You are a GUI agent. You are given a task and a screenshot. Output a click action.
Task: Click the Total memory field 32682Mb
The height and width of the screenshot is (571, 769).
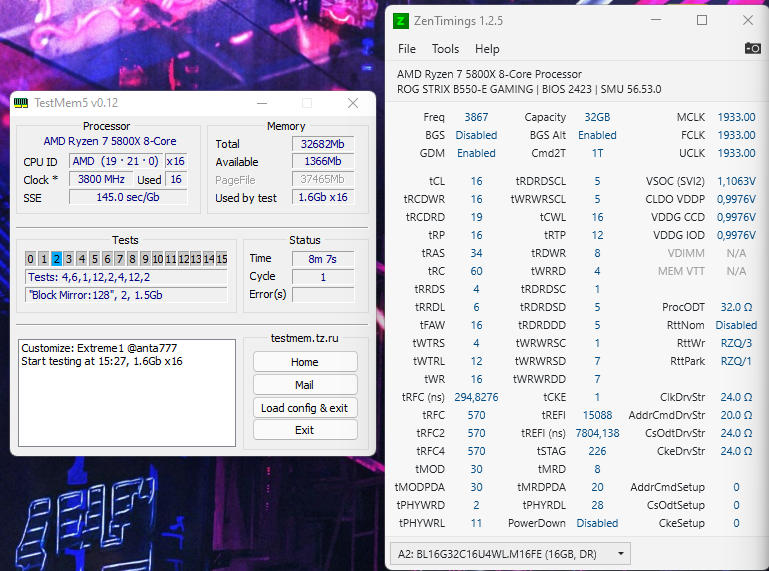tap(323, 144)
